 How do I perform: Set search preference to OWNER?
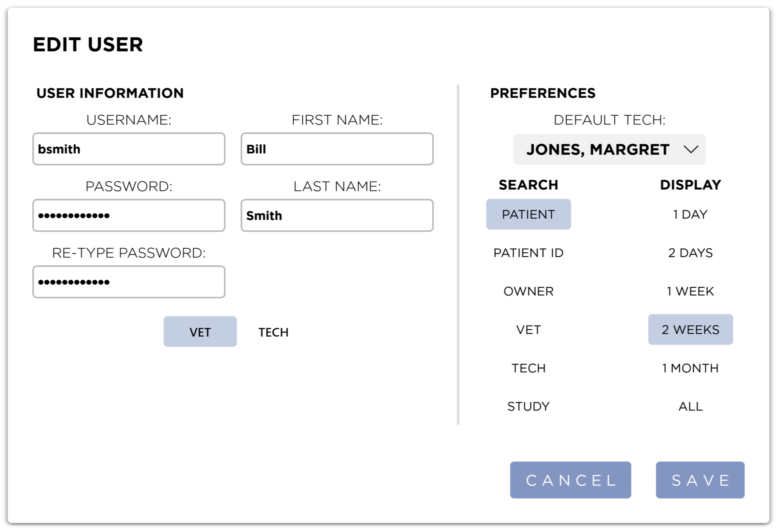click(528, 291)
